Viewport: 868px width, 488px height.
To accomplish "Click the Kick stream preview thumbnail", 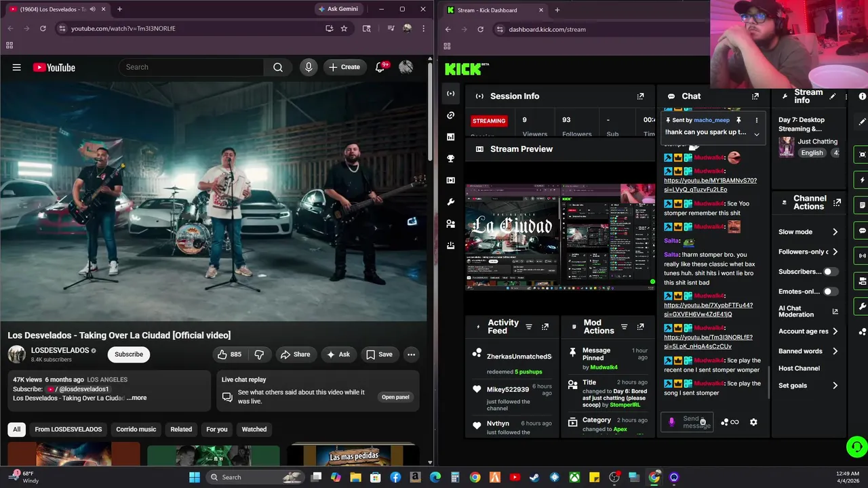I will (560, 237).
